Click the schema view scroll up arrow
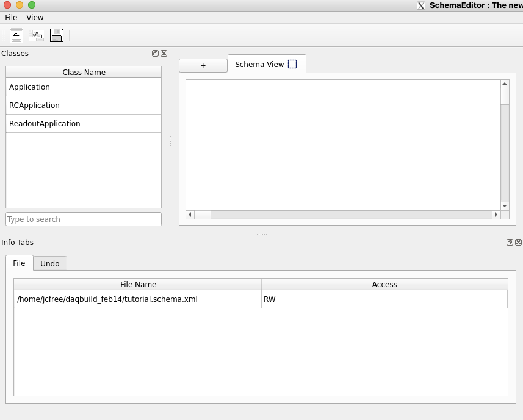523x420 pixels. pos(505,84)
